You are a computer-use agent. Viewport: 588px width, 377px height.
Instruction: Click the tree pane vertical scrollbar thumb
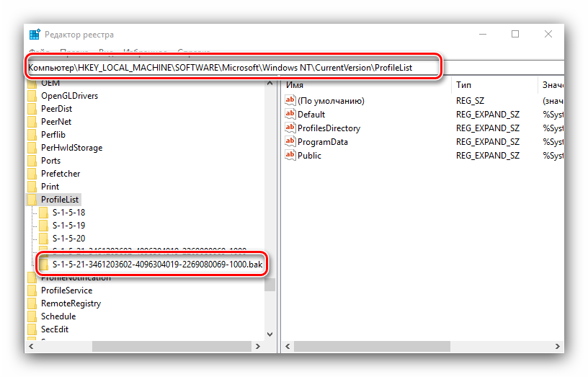click(x=269, y=285)
